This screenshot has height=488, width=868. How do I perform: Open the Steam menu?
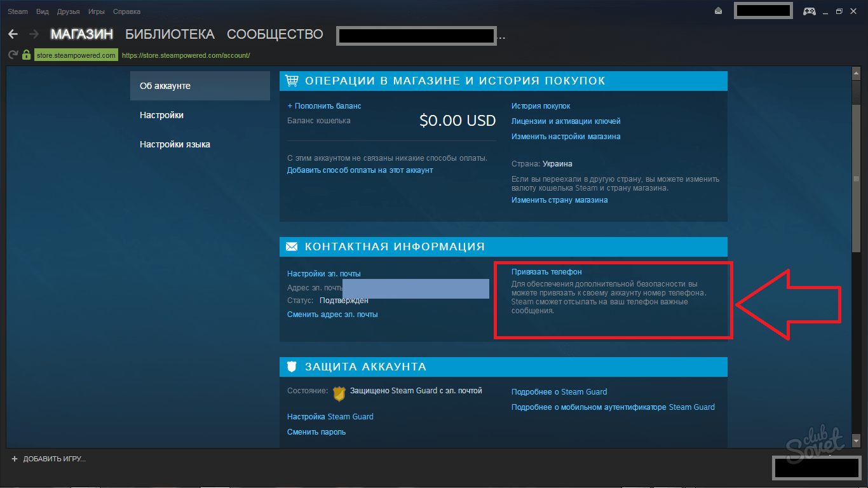(x=18, y=11)
